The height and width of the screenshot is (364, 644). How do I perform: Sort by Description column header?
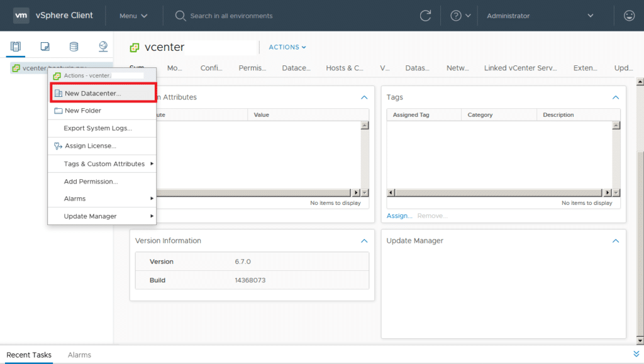click(579, 115)
